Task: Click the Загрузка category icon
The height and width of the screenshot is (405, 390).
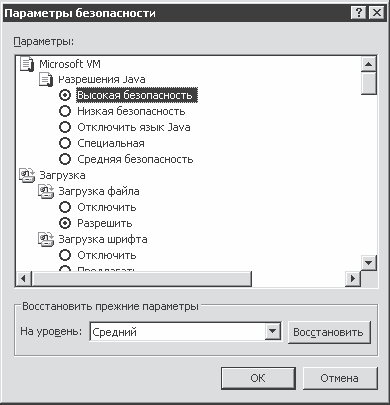Action: click(27, 176)
